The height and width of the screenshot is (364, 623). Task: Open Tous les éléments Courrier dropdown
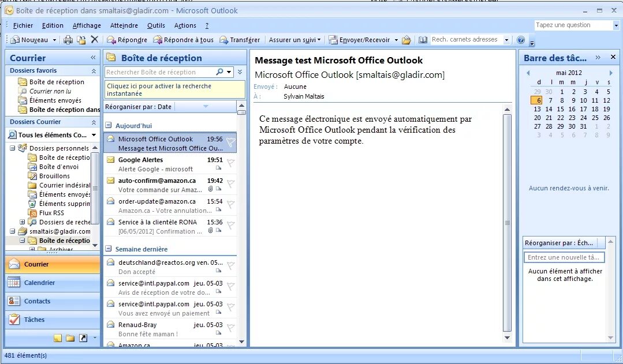click(94, 135)
